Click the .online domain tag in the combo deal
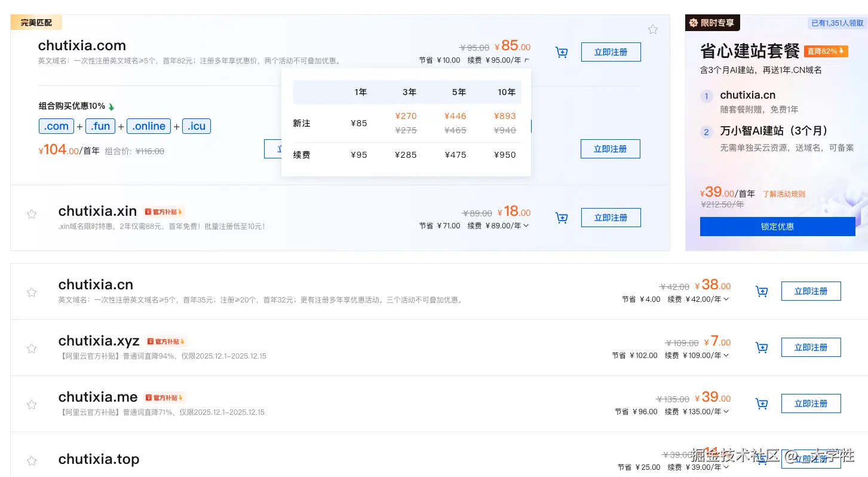This screenshot has width=868, height=477. tap(148, 126)
